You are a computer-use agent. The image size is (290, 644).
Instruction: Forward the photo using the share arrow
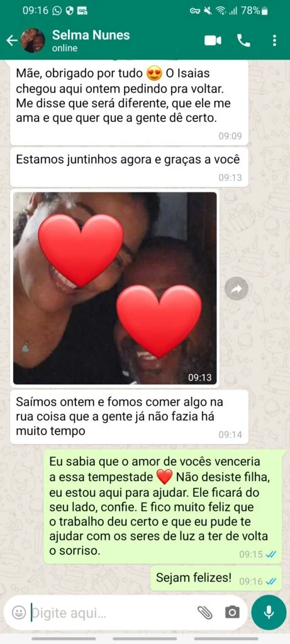[x=237, y=289]
